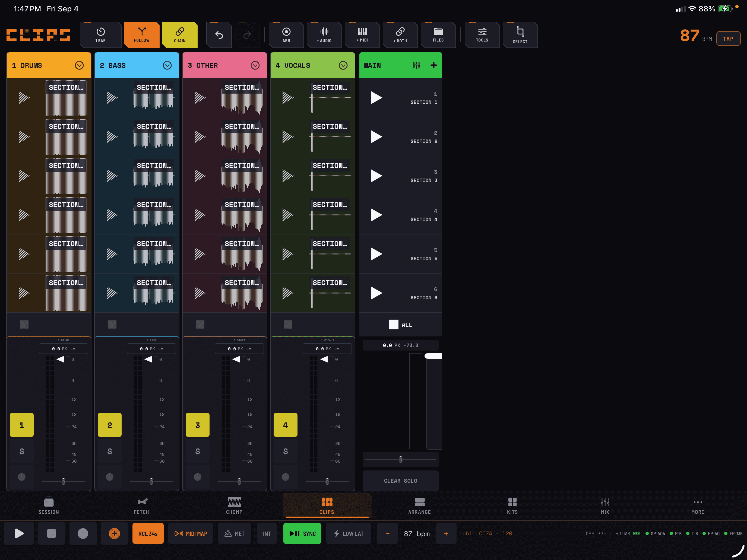The image size is (747, 560).
Task: Stop the Vocals track clips
Action: tap(288, 325)
